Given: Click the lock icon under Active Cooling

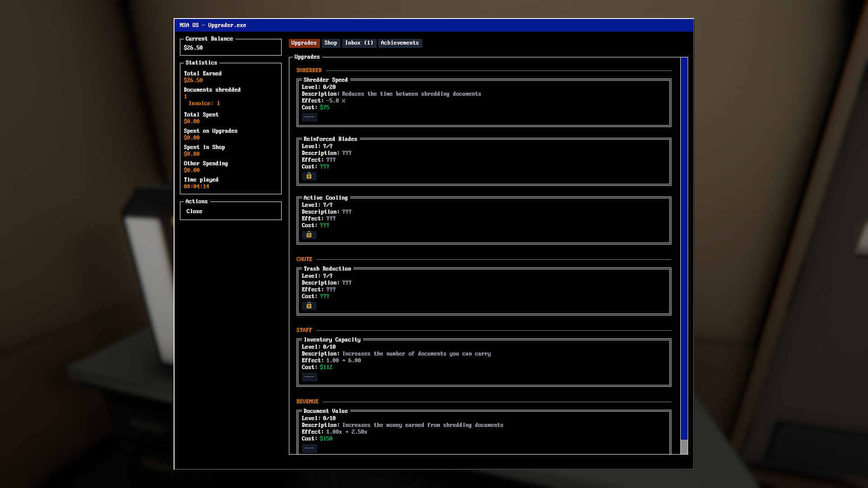Looking at the screenshot, I should point(309,235).
